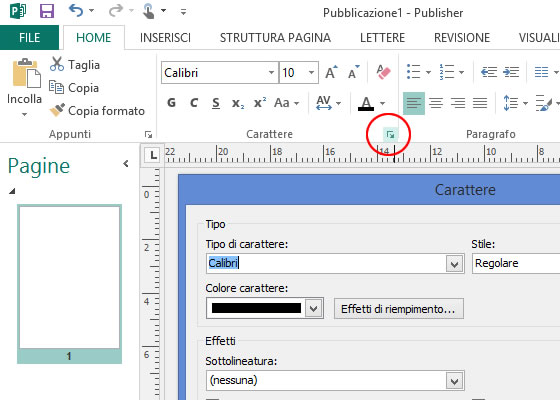Toggle bold G formatting

pos(171,103)
